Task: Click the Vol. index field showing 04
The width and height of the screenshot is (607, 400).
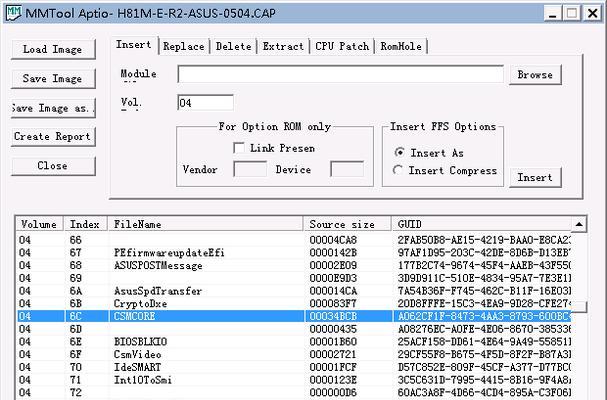Action: (206, 103)
